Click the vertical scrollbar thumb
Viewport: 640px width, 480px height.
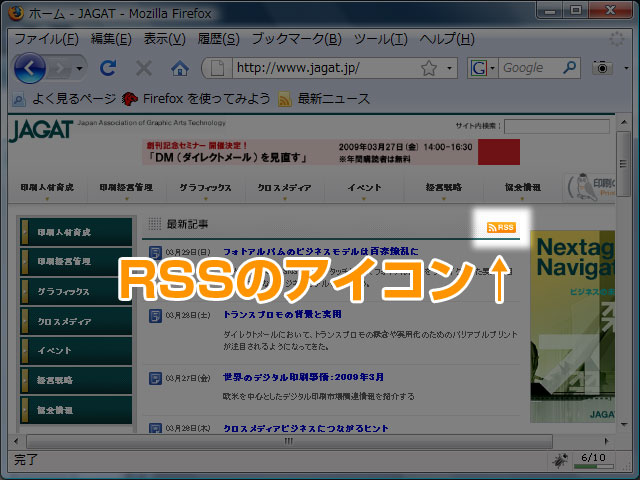[x=623, y=164]
